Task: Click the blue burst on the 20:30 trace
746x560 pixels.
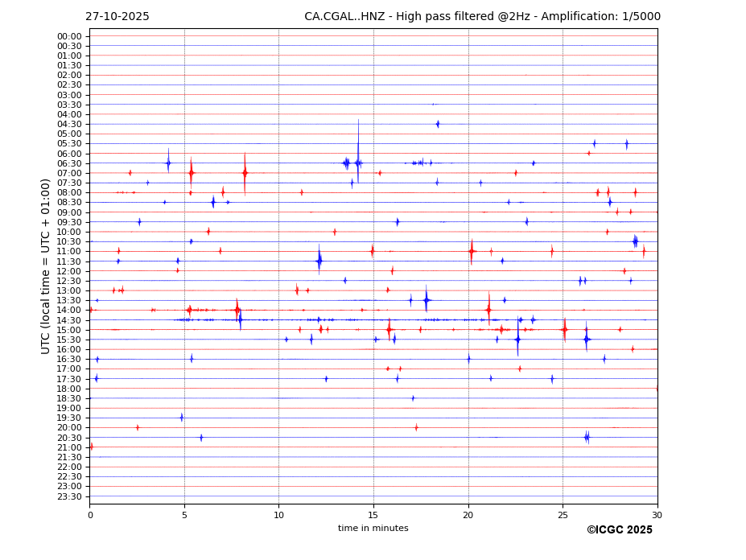Action: pyautogui.click(x=587, y=437)
